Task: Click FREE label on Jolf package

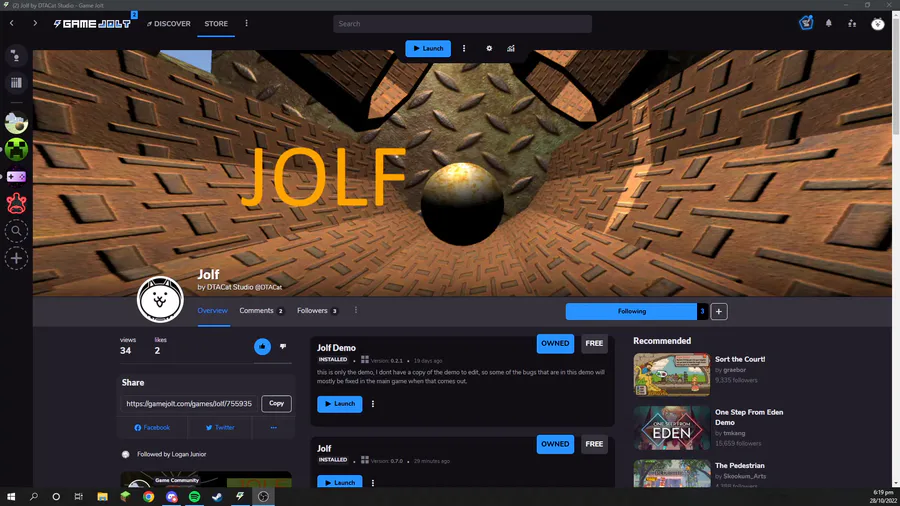Action: 594,444
